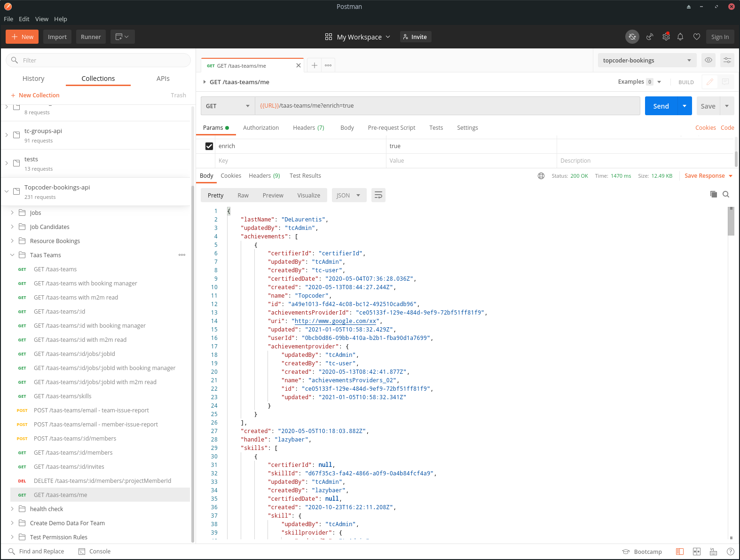Click the collection Filter search field
This screenshot has height=560, width=740.
point(98,60)
